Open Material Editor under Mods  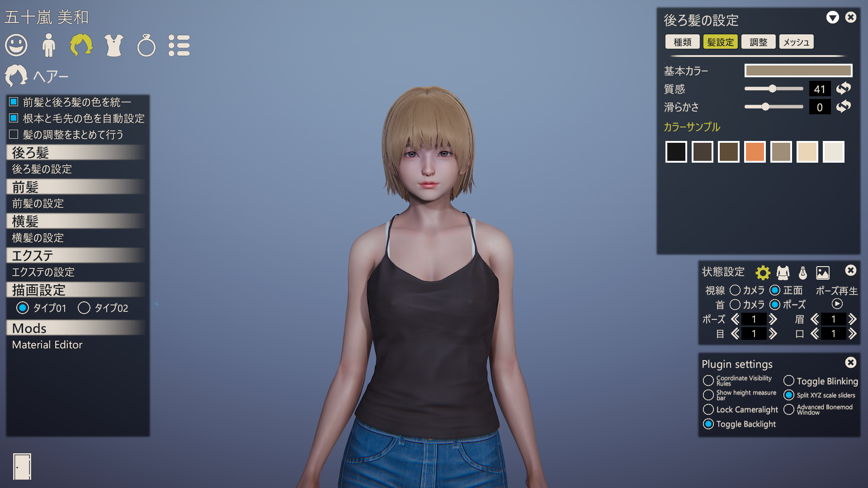click(47, 345)
